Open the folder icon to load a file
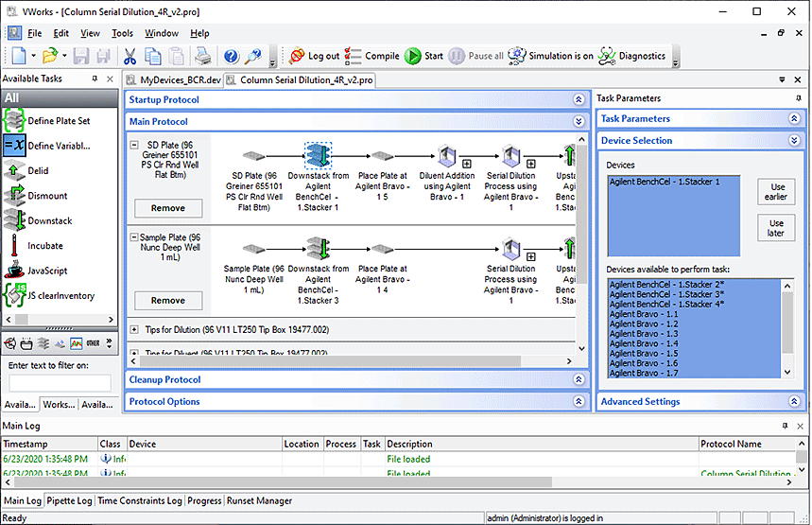The width and height of the screenshot is (812, 525). [50, 56]
